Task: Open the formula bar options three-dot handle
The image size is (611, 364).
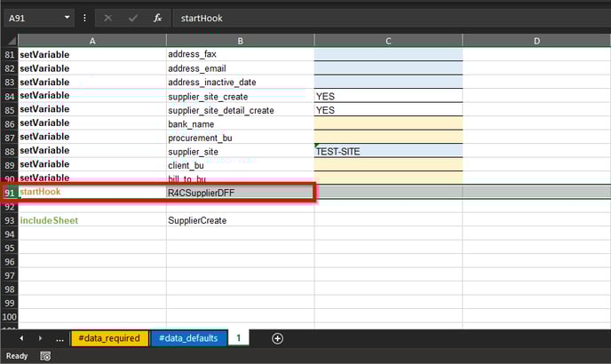Action: click(84, 18)
